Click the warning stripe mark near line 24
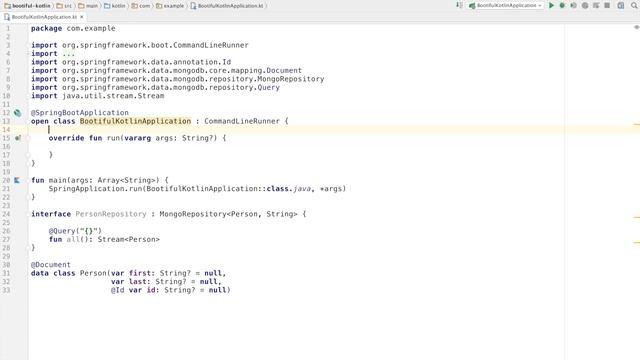Screen dimensions: 640x360 pos(637,217)
